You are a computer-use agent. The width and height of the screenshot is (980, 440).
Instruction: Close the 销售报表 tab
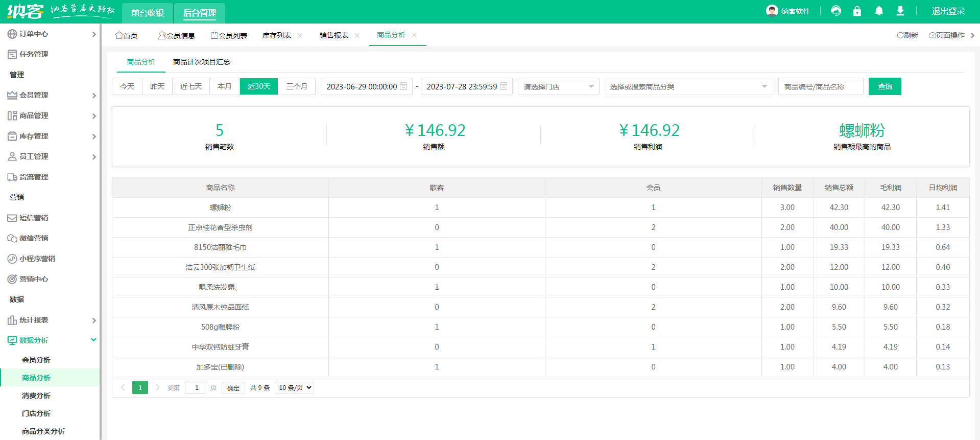pyautogui.click(x=357, y=35)
